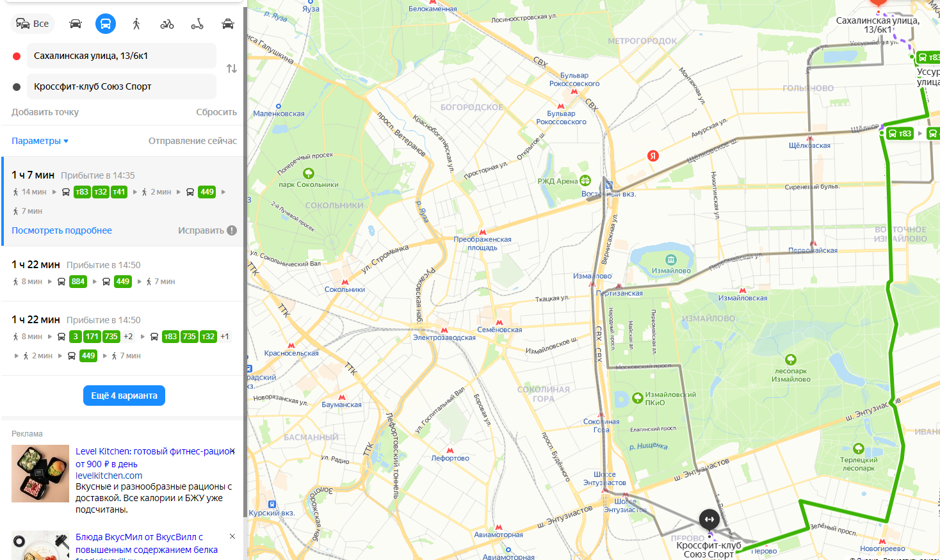Open the Посмотреть подробнее link
This screenshot has width=940, height=560.
tap(61, 230)
